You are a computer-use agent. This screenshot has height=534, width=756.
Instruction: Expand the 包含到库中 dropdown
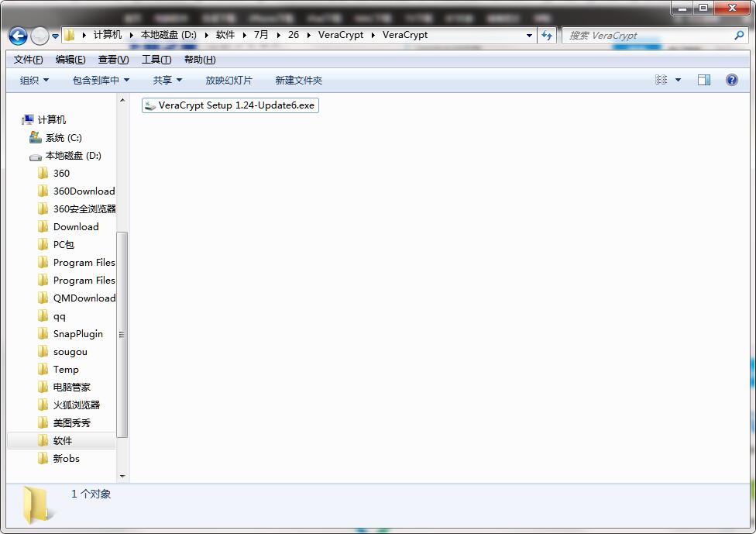click(x=101, y=80)
